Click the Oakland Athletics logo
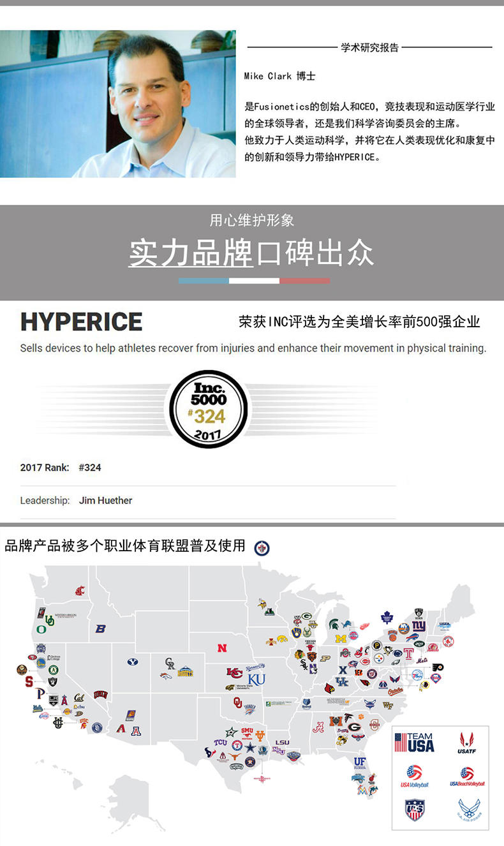This screenshot has height=846, width=504. pyautogui.click(x=54, y=670)
